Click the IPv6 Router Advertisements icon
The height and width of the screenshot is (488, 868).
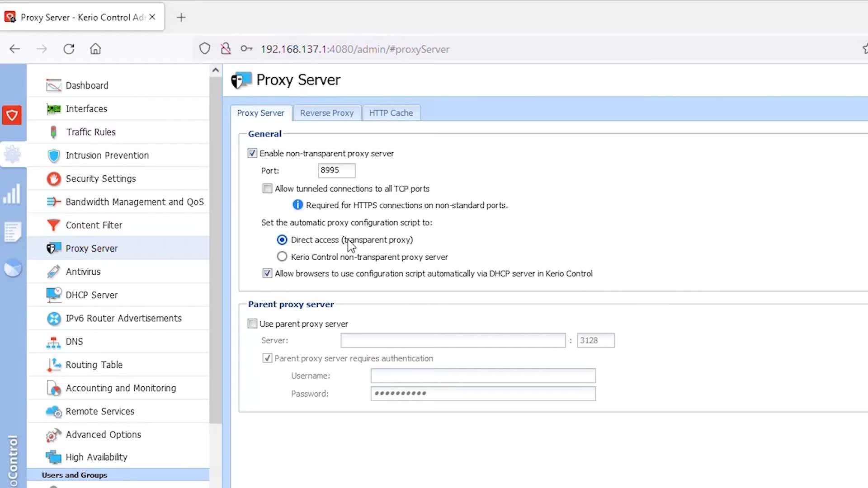[54, 319]
